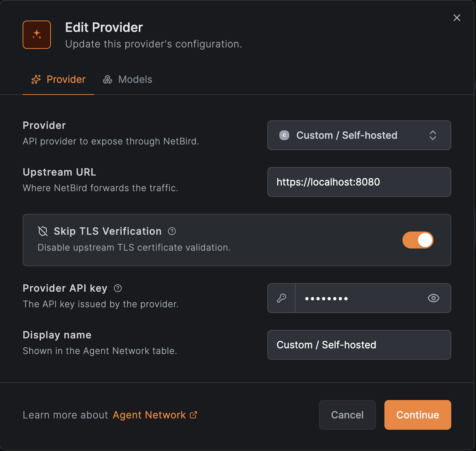Click the Models tab cubes icon
The image size is (476, 451).
point(108,79)
